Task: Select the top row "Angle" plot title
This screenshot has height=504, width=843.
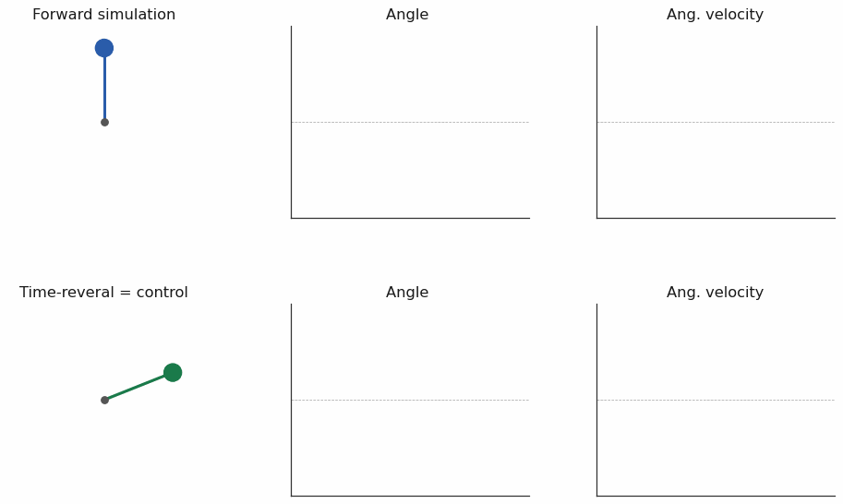Action: [407, 15]
